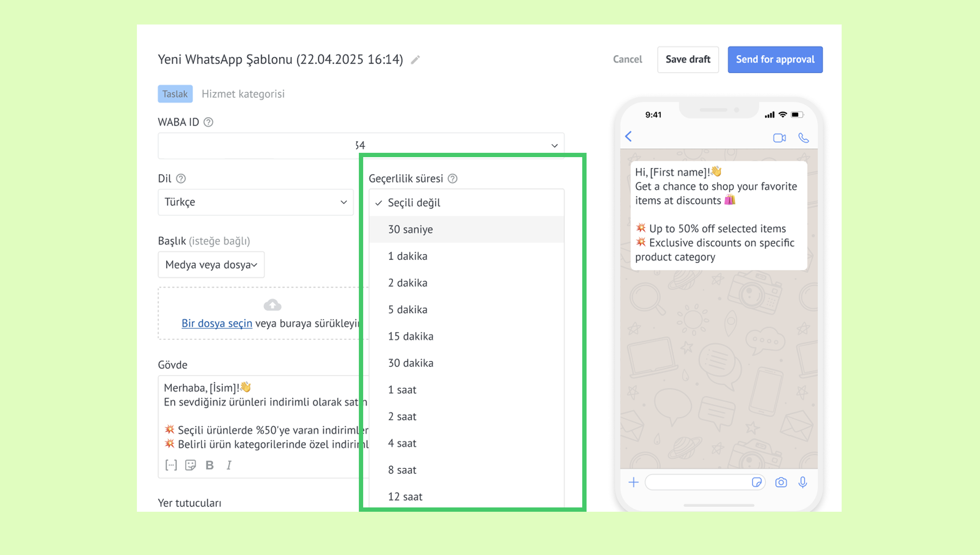Toggle italic formatting in Gövde editor
The image size is (980, 555).
(229, 465)
